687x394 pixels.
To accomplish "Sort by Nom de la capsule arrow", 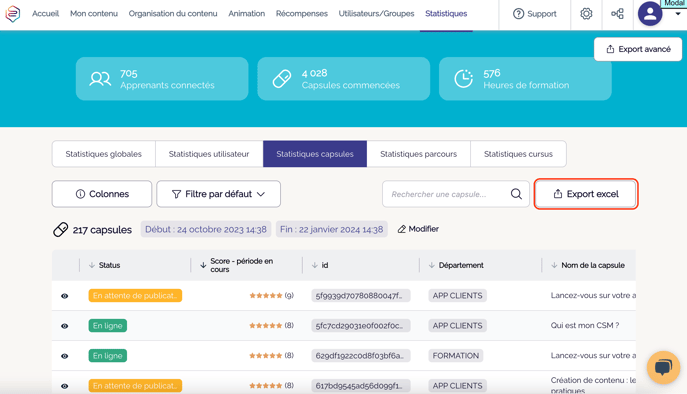I will click(x=554, y=265).
